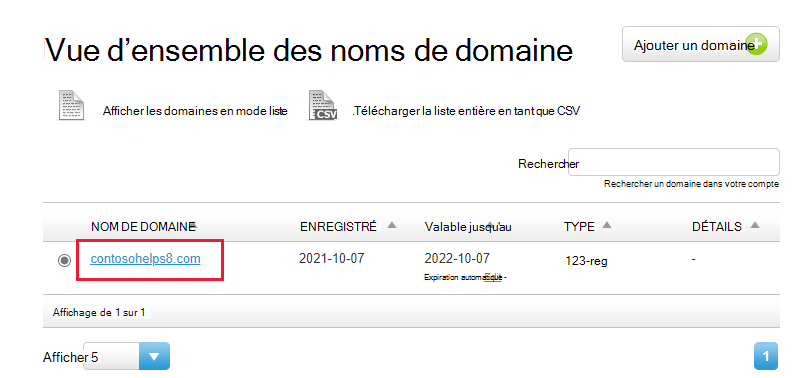Sort by ENREGISTRÉ column arrow
Screen dimensions: 808x378
click(x=392, y=225)
